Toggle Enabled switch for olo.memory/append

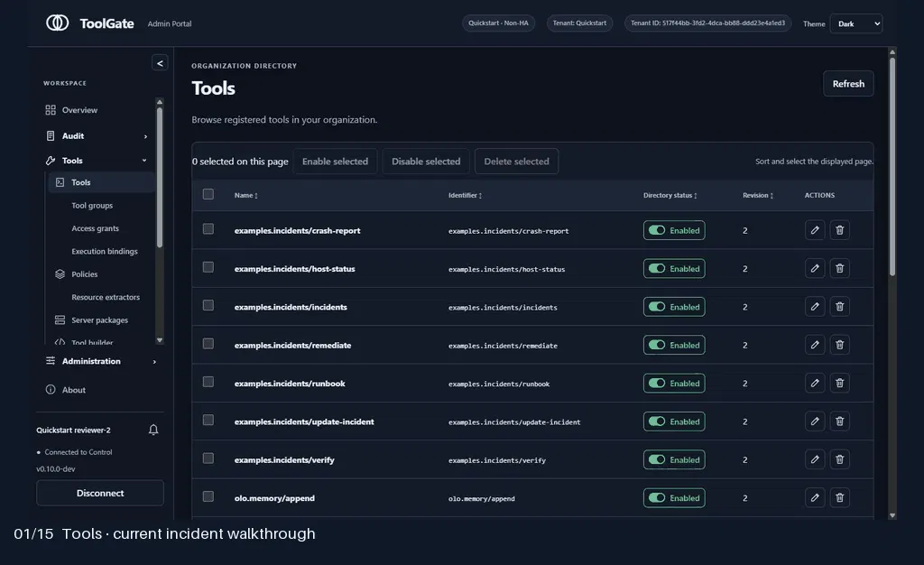[x=674, y=498]
